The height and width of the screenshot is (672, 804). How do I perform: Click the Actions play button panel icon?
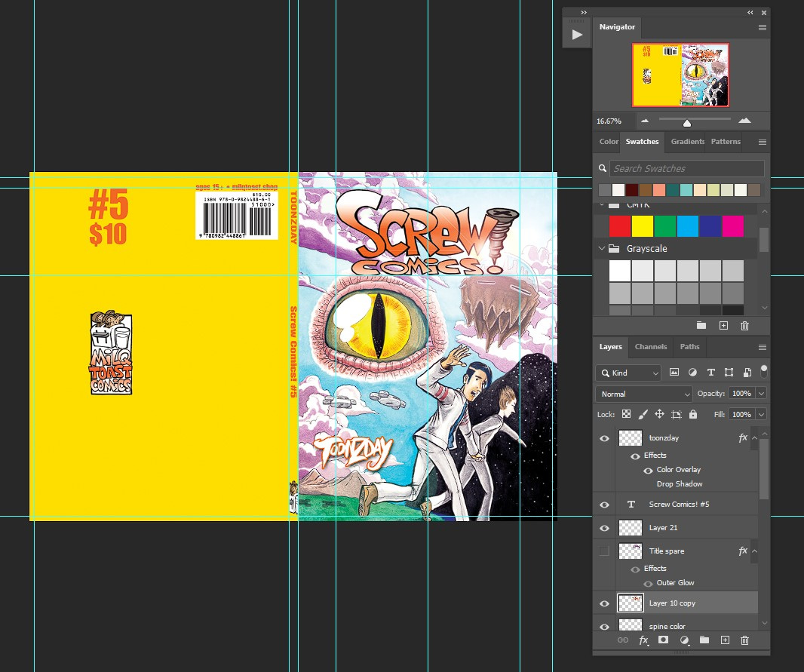tap(577, 35)
